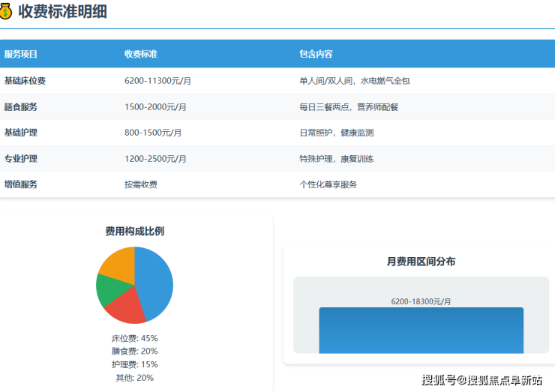This screenshot has height=392, width=555.
Task: Select the 膳食服务 row label
Action: 21,107
